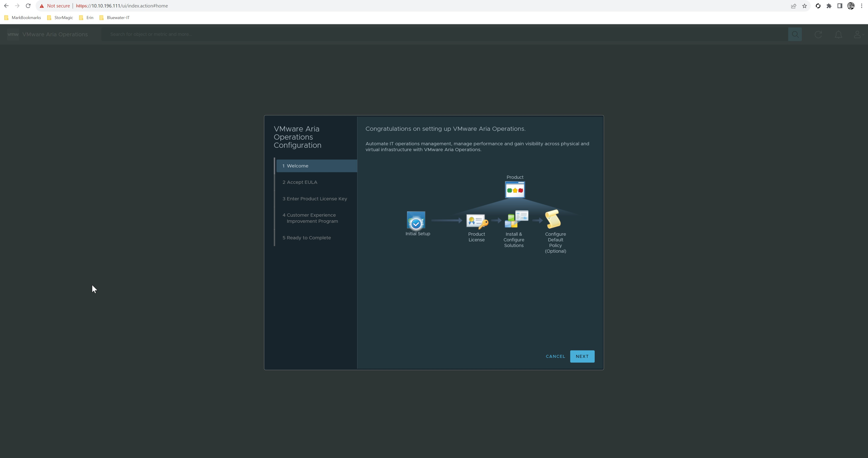
Task: Open MarkBookmarks bookmark folder
Action: 23,17
